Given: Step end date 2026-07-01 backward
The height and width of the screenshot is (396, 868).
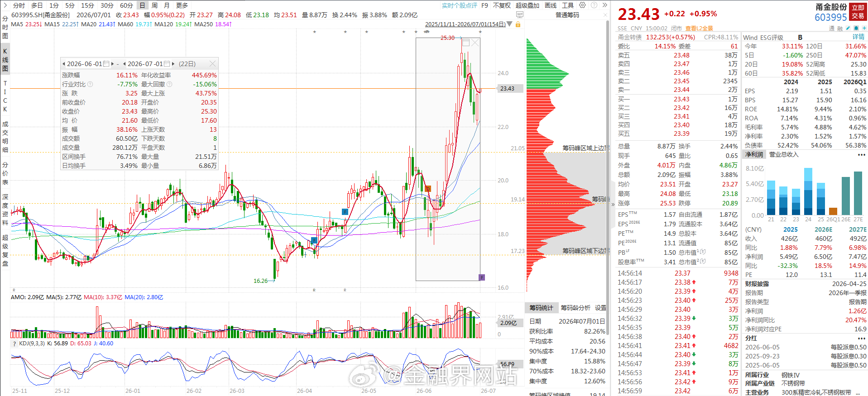Looking at the screenshot, I should [x=125, y=64].
